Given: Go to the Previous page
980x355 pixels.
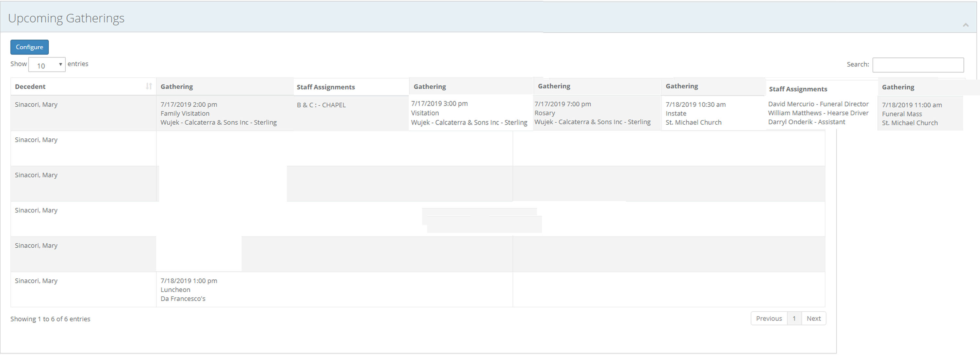Looking at the screenshot, I should 768,318.
